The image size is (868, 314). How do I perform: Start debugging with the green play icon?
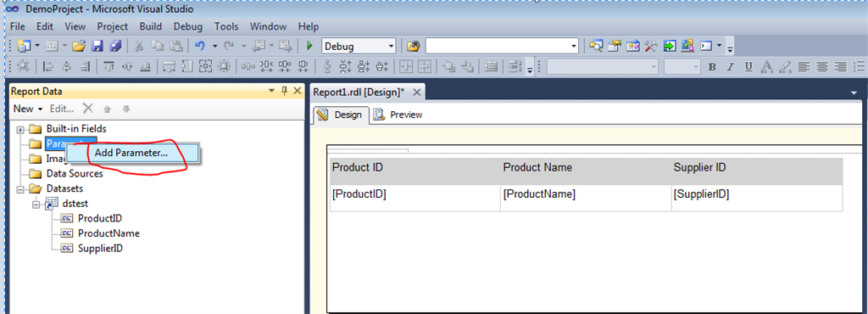(x=310, y=46)
